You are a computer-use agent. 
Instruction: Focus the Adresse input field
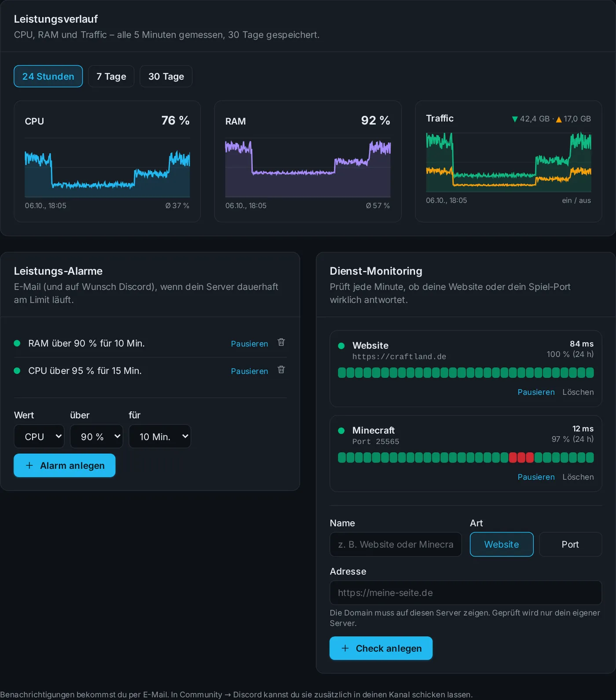point(466,593)
